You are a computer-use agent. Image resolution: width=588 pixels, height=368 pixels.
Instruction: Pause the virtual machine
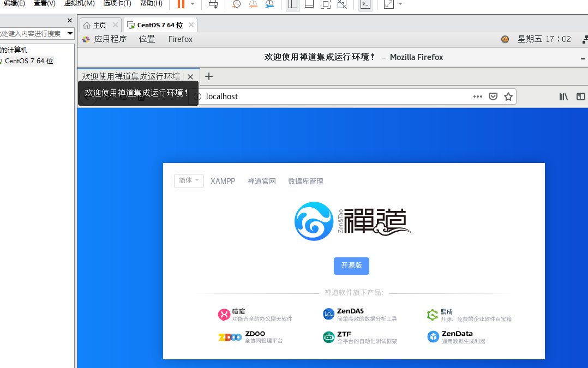pos(181,4)
